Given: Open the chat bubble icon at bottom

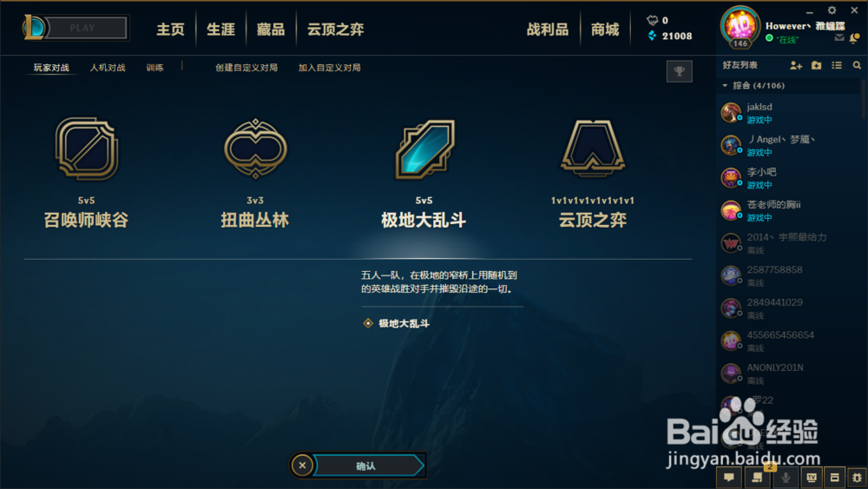Looking at the screenshot, I should point(729,477).
